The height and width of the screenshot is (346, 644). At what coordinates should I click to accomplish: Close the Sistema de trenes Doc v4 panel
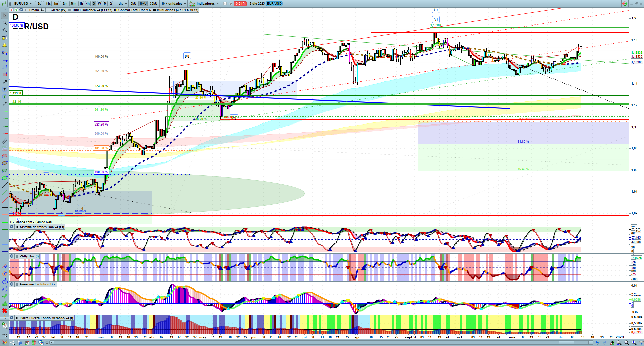tap(12, 227)
